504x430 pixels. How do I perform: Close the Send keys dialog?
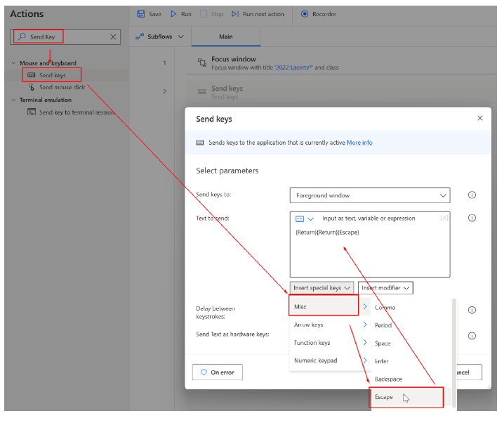click(480, 119)
